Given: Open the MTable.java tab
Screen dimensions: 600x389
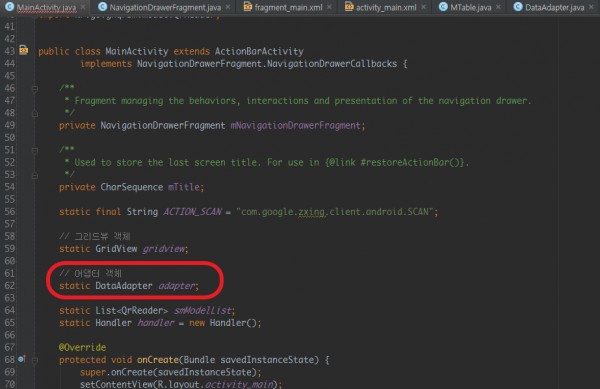Looking at the screenshot, I should pyautogui.click(x=471, y=7).
